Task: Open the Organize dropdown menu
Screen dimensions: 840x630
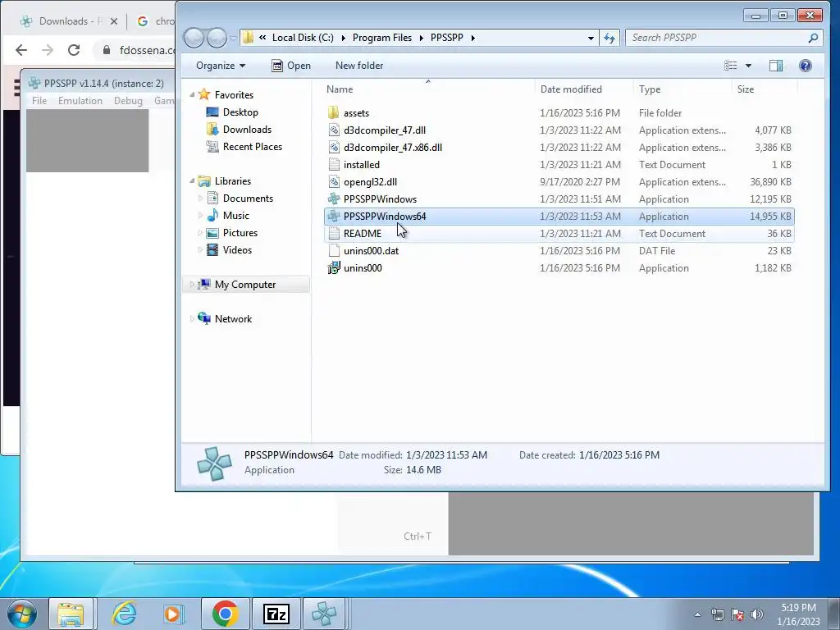Action: 221,66
